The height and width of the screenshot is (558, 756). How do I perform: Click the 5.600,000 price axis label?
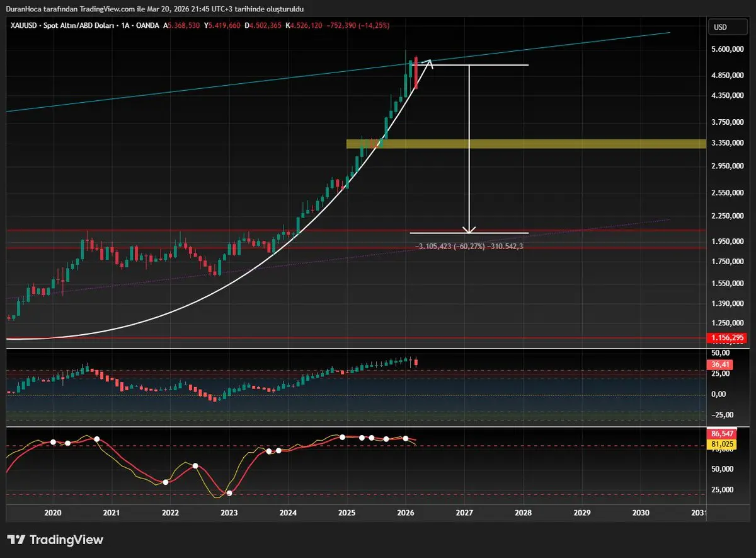729,49
